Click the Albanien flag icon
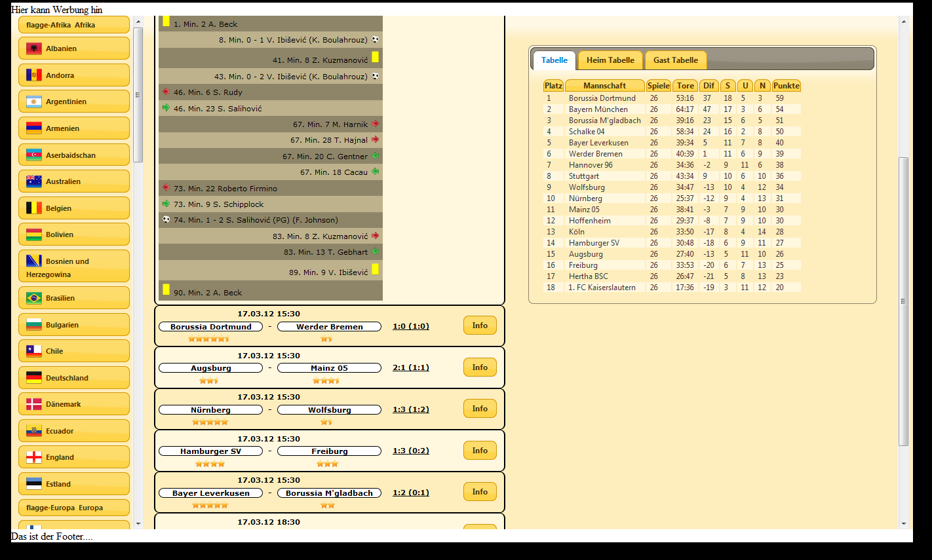 tap(34, 48)
